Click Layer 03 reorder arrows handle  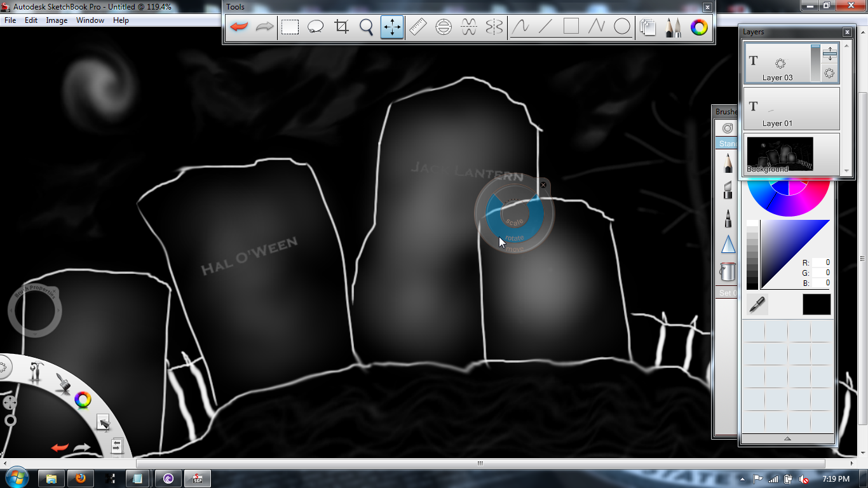pyautogui.click(x=830, y=55)
